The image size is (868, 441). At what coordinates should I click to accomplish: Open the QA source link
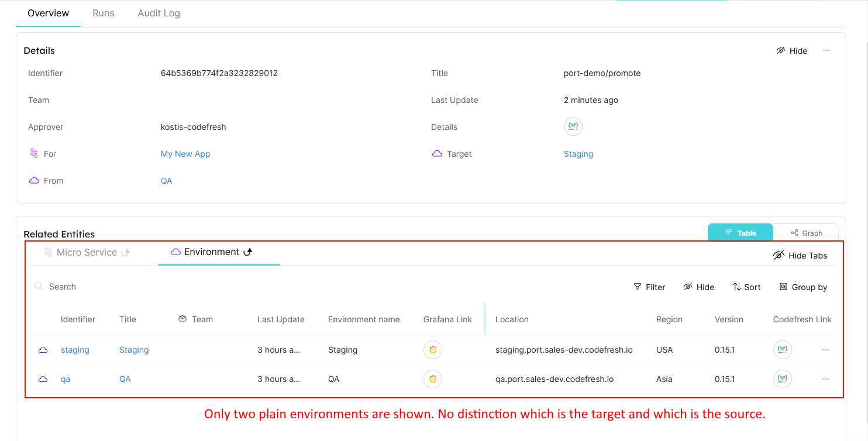tap(167, 181)
